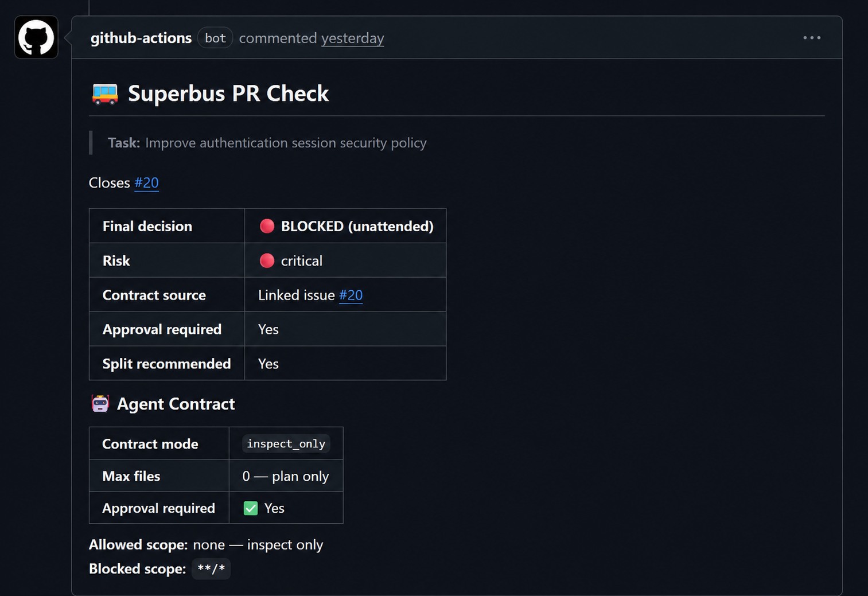
Task: Click the green checkmark beside Yes
Action: coord(251,508)
